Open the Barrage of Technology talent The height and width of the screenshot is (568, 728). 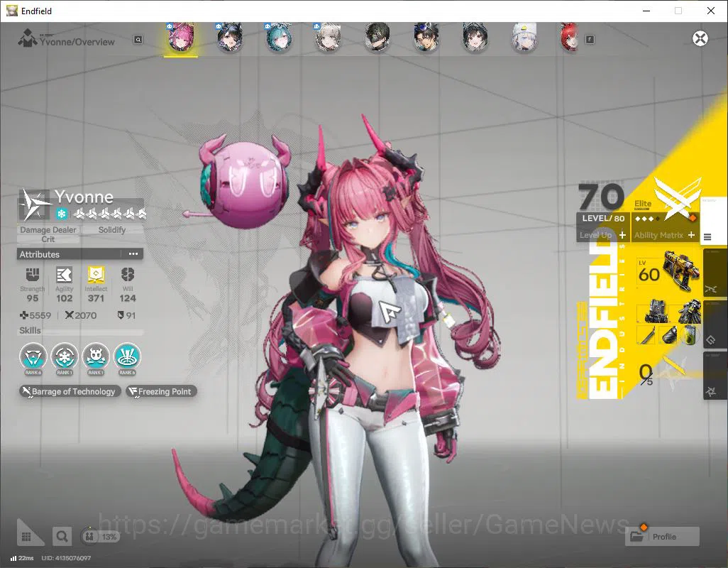pyautogui.click(x=70, y=391)
